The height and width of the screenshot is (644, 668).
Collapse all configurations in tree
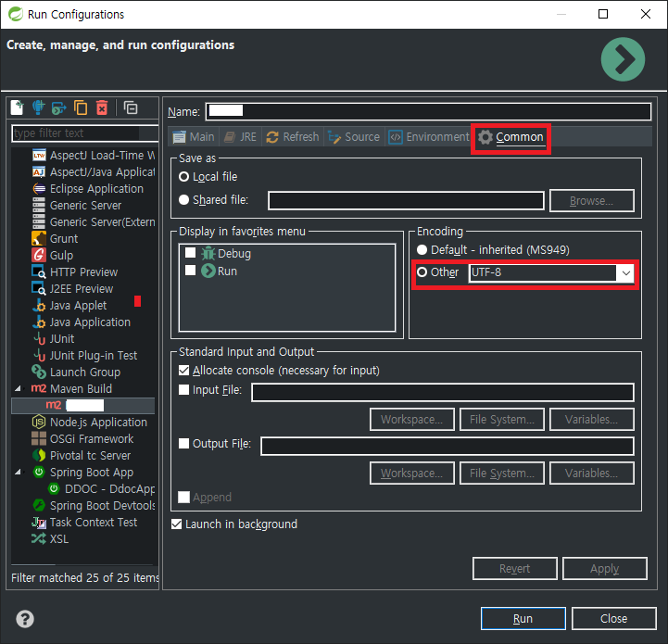pos(131,107)
